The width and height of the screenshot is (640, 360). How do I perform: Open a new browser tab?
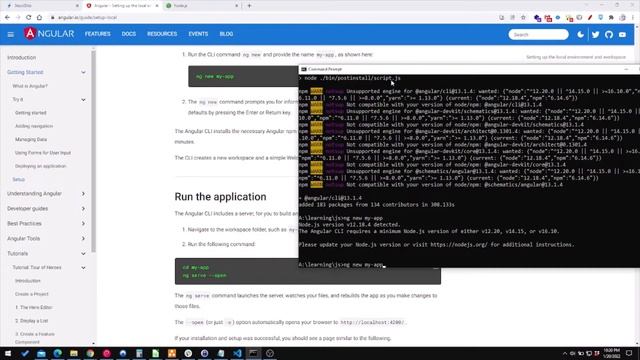249,6
